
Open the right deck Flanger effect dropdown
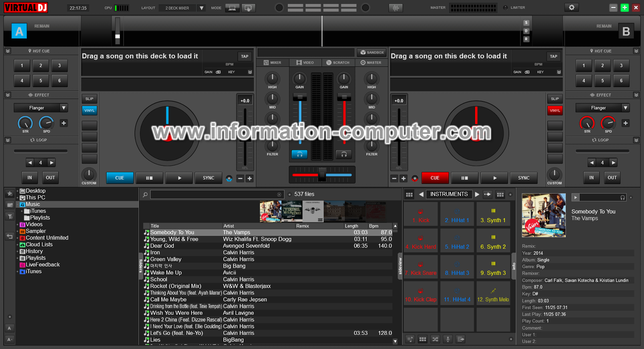click(x=625, y=108)
